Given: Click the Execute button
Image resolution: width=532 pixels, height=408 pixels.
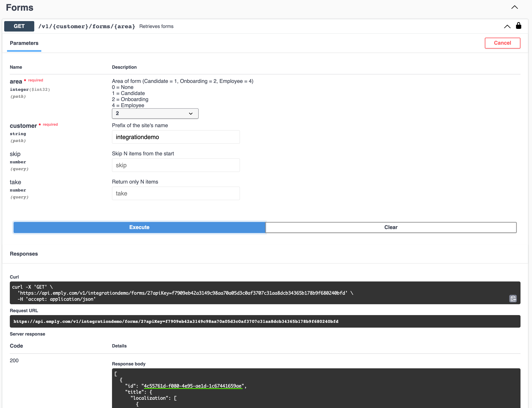Looking at the screenshot, I should pos(139,227).
